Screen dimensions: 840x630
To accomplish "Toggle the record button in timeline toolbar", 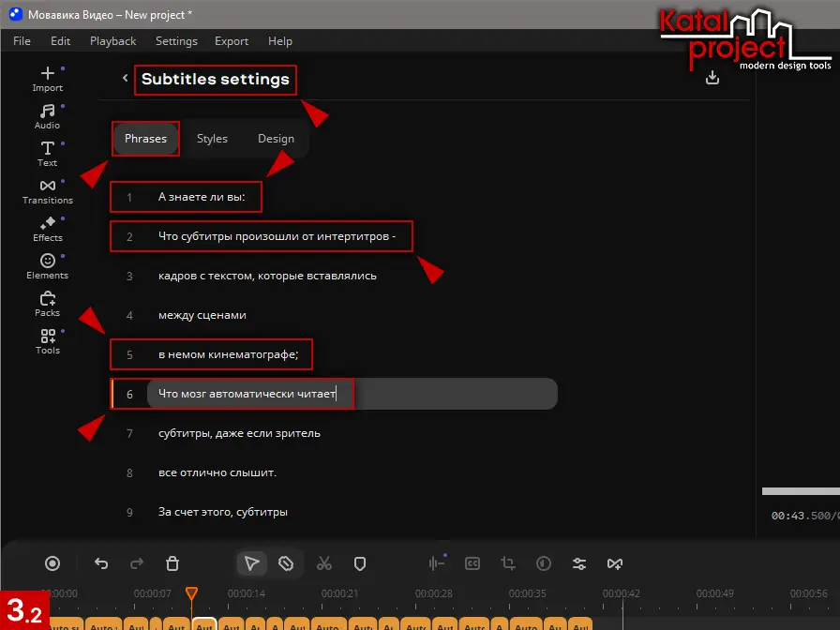I will pos(52,563).
